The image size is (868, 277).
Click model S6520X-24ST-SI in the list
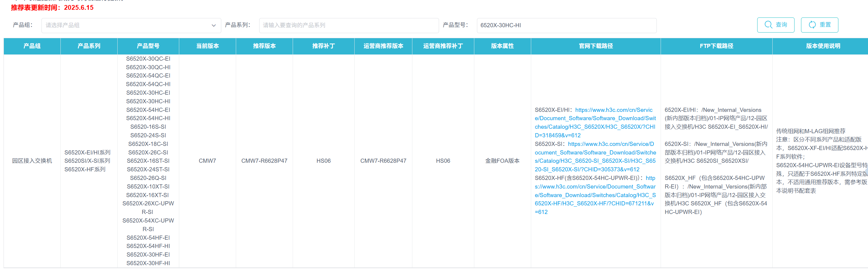click(x=148, y=170)
